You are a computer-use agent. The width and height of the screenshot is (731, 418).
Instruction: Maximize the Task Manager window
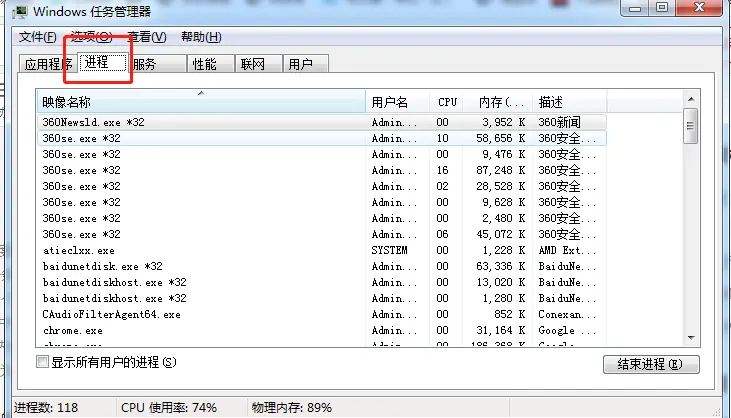pyautogui.click(x=662, y=8)
